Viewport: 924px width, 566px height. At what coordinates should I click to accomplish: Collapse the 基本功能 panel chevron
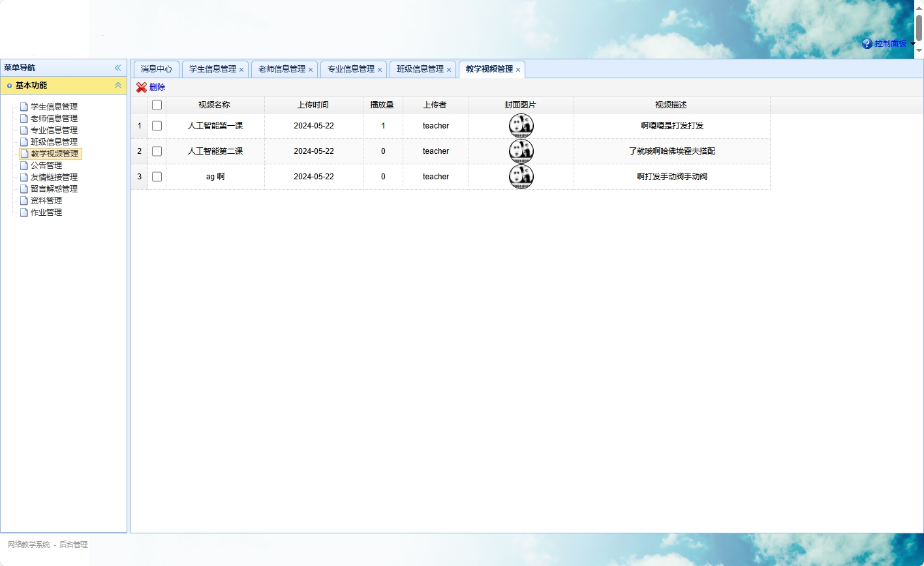pyautogui.click(x=117, y=85)
